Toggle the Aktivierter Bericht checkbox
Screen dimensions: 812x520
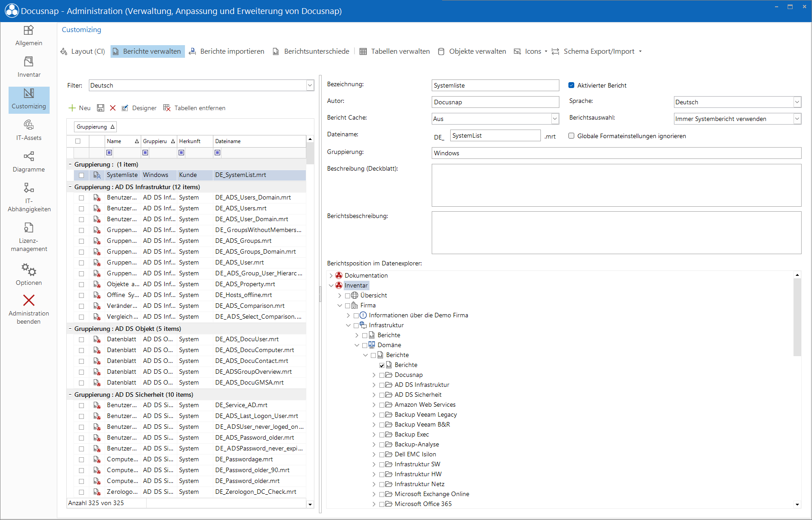(x=572, y=85)
